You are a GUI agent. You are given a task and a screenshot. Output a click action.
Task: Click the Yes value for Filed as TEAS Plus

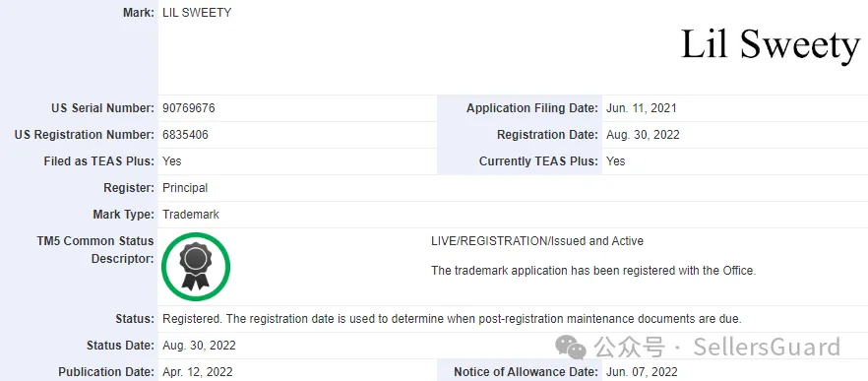171,161
